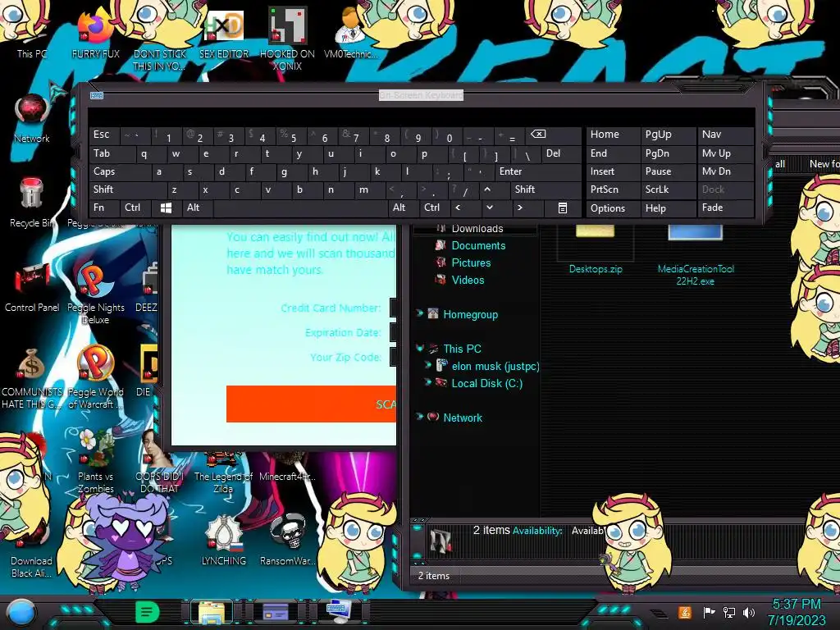The width and height of the screenshot is (840, 630).
Task: Select Pictures in navigation pane
Action: click(471, 262)
